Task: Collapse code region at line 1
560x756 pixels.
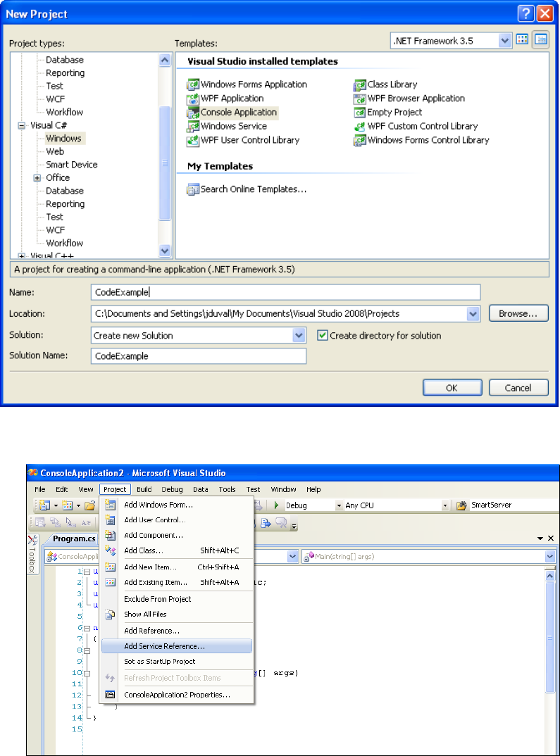Action: click(87, 572)
